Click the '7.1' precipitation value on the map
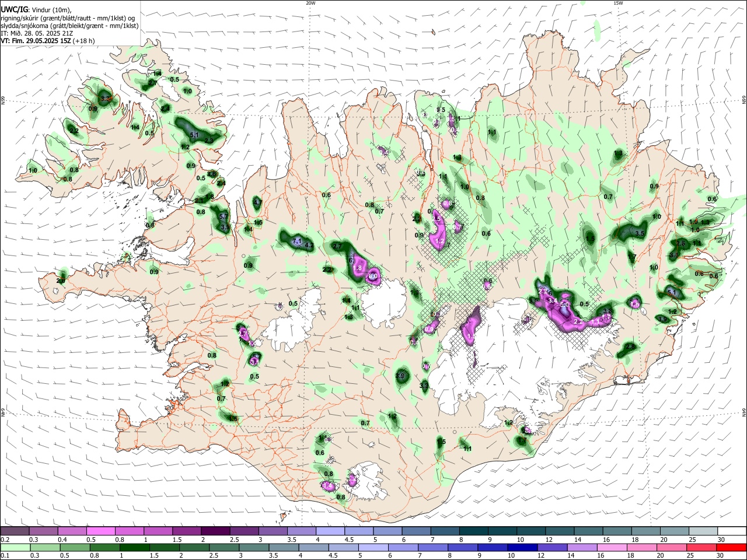 pyautogui.click(x=296, y=242)
